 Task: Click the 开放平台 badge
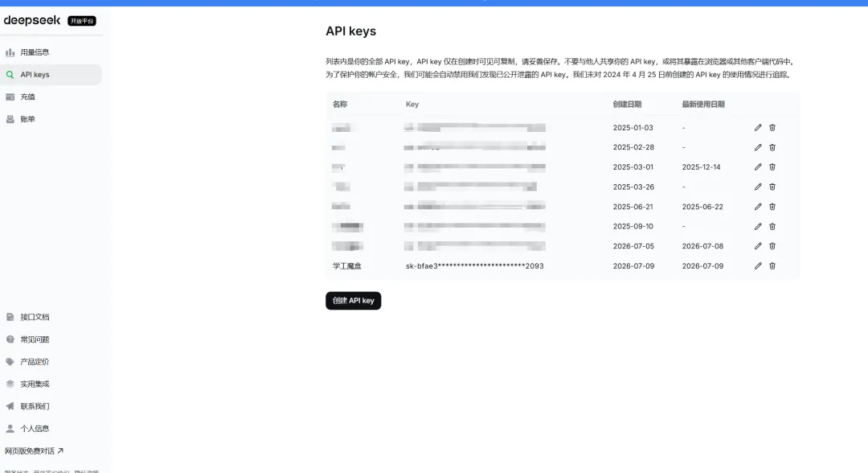click(82, 21)
